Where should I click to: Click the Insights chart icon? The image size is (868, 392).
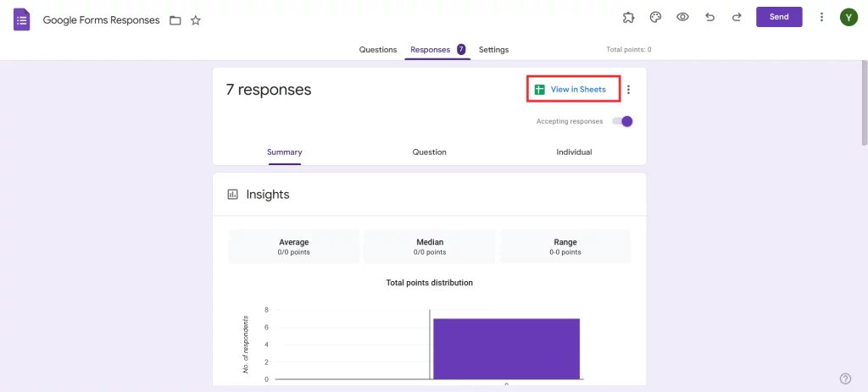[233, 195]
